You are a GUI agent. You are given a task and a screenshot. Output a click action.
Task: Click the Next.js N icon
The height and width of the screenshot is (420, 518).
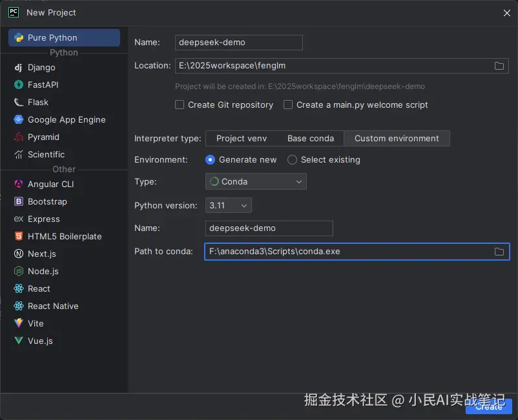19,254
